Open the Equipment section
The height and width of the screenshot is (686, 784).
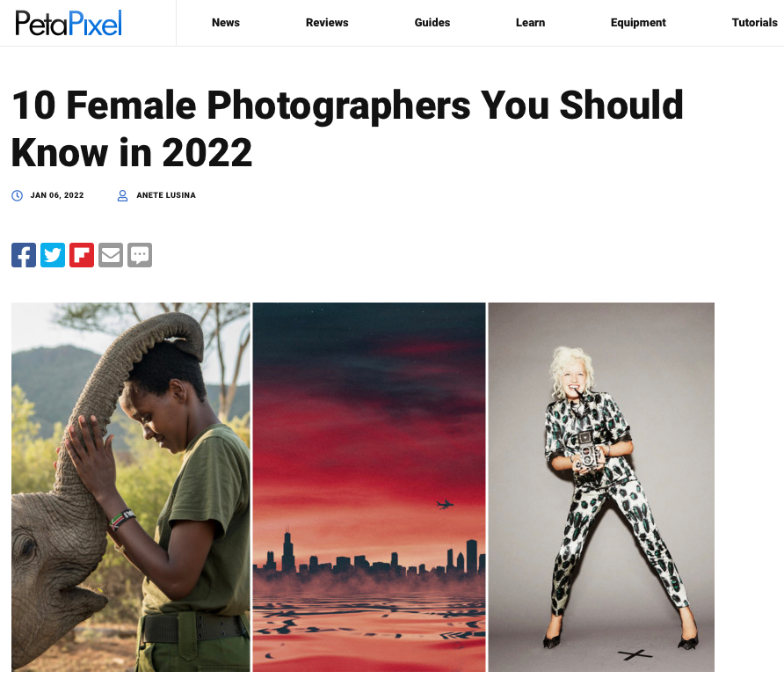pyautogui.click(x=638, y=23)
